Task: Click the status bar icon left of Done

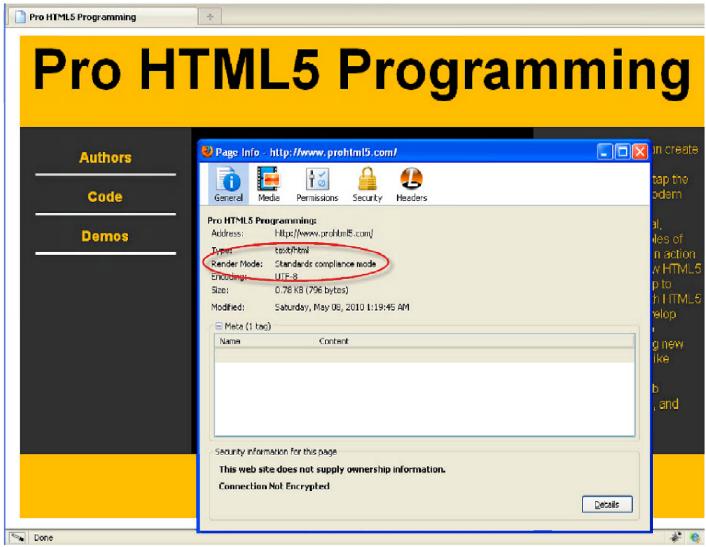Action: (x=16, y=538)
